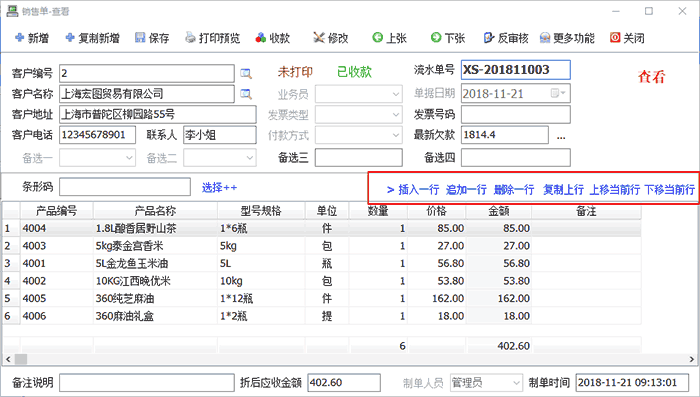Select the 10KG江西晚优米 cell

click(x=155, y=281)
